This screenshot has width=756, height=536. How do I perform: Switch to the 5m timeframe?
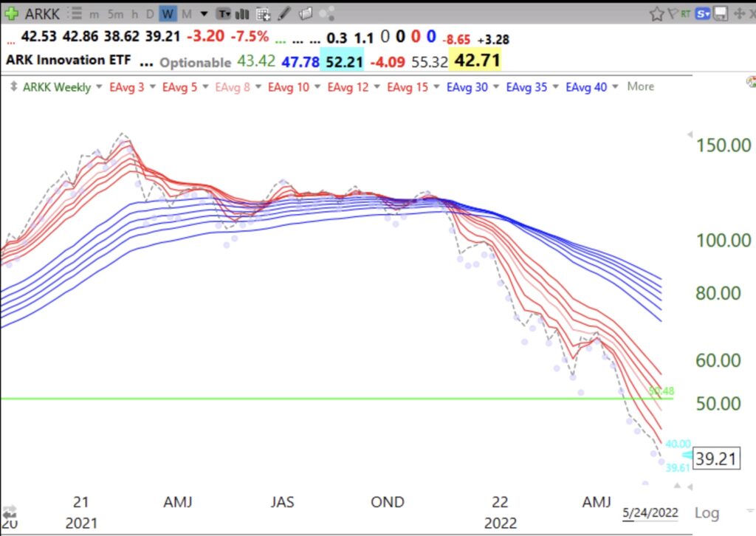[116, 14]
